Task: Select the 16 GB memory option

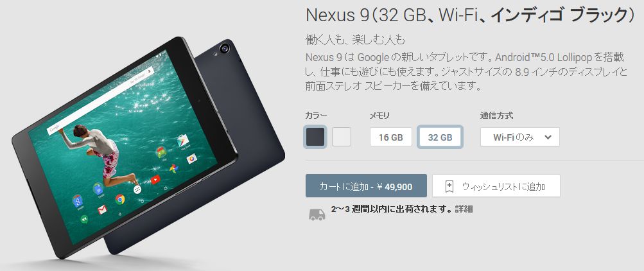Action: point(390,137)
